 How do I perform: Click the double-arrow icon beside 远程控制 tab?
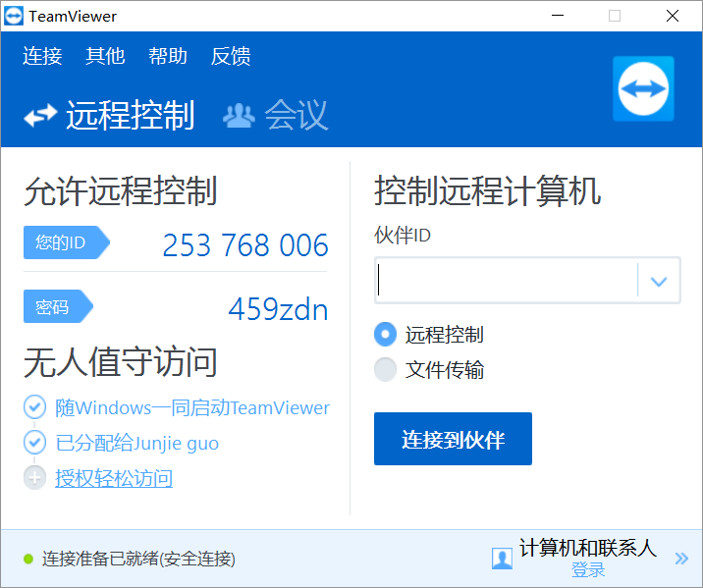40,115
